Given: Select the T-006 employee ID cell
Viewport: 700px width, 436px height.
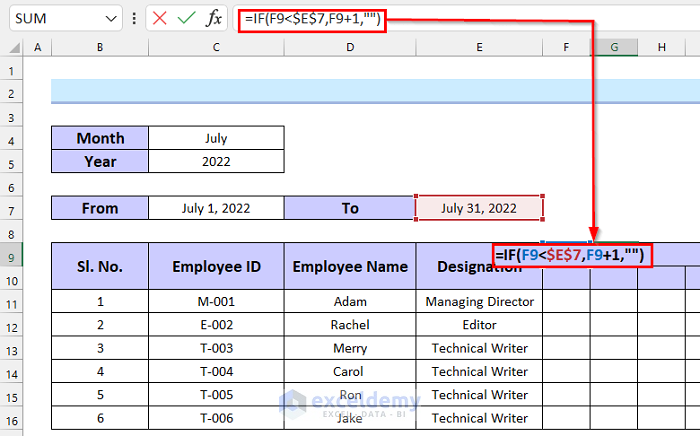Looking at the screenshot, I should 216,418.
